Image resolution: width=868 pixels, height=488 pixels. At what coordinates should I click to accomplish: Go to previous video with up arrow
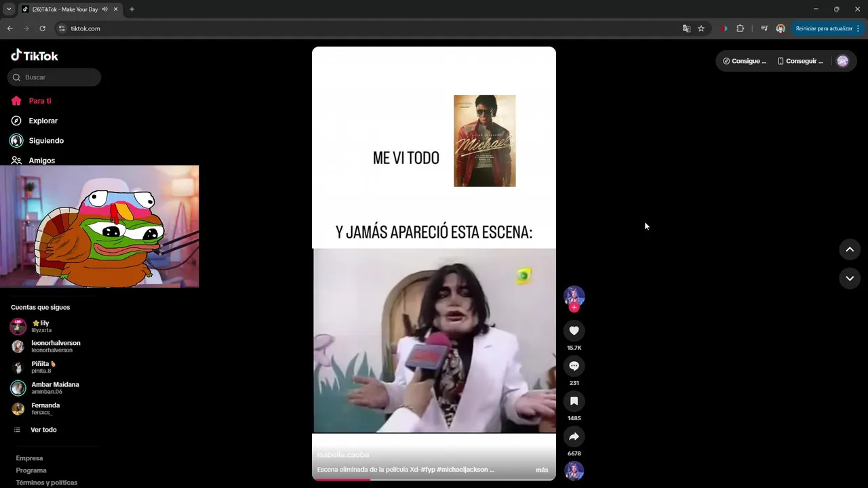(850, 249)
